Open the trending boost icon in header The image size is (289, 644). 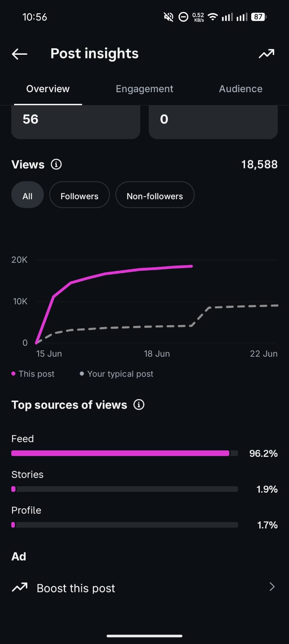click(x=266, y=54)
